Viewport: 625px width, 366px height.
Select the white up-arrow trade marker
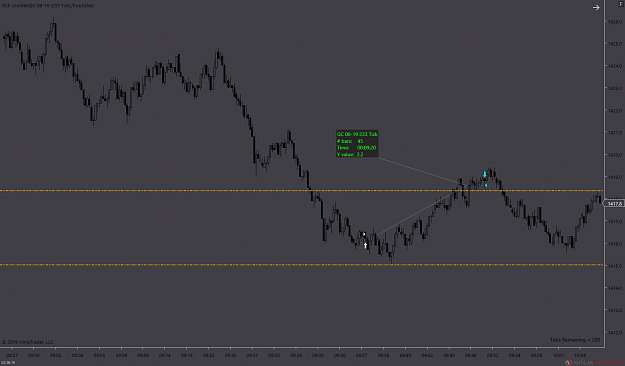[366, 245]
